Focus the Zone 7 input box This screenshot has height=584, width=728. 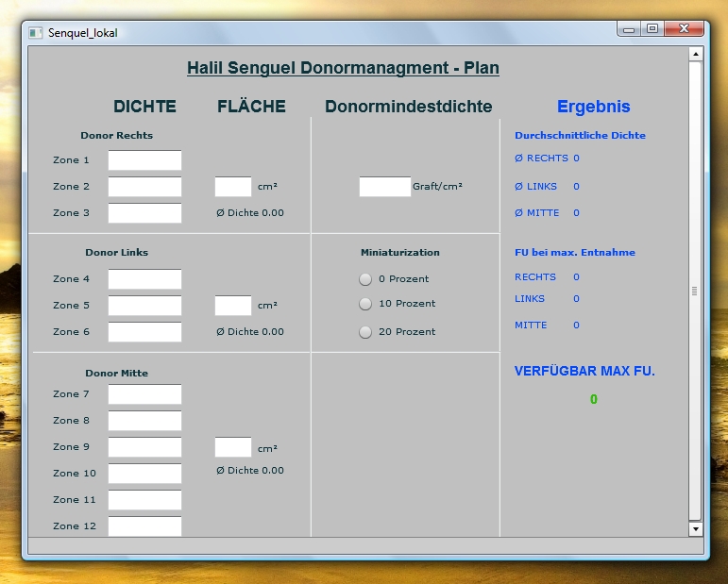pos(144,394)
